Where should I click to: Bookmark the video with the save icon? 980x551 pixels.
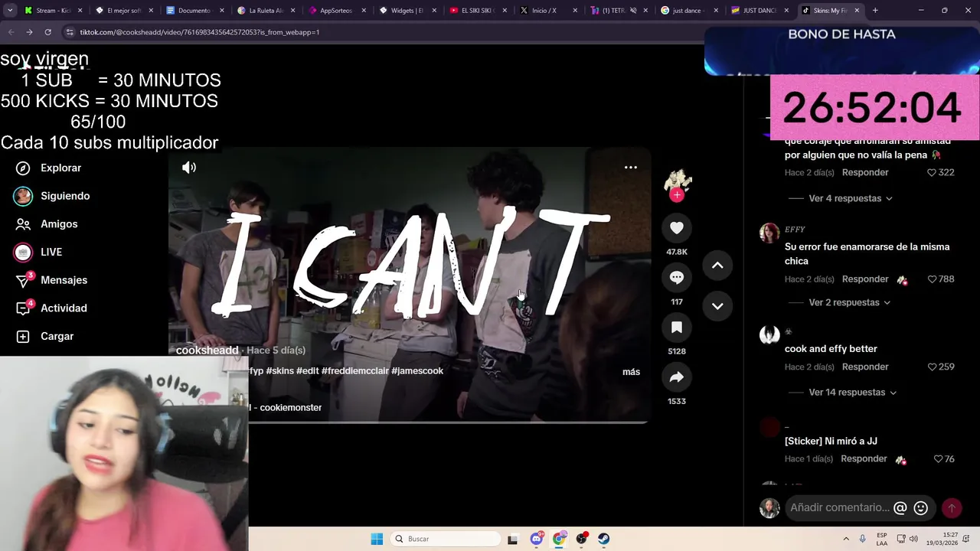tap(677, 328)
